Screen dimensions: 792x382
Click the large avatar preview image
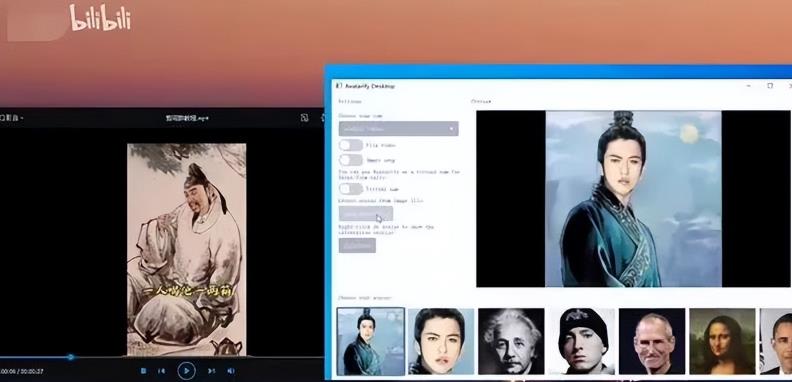click(633, 199)
